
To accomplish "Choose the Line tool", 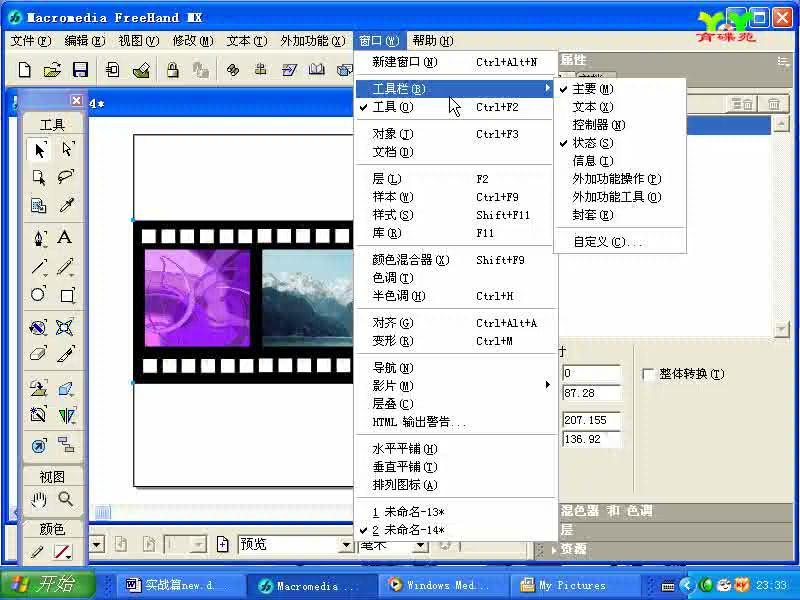I will (39, 267).
